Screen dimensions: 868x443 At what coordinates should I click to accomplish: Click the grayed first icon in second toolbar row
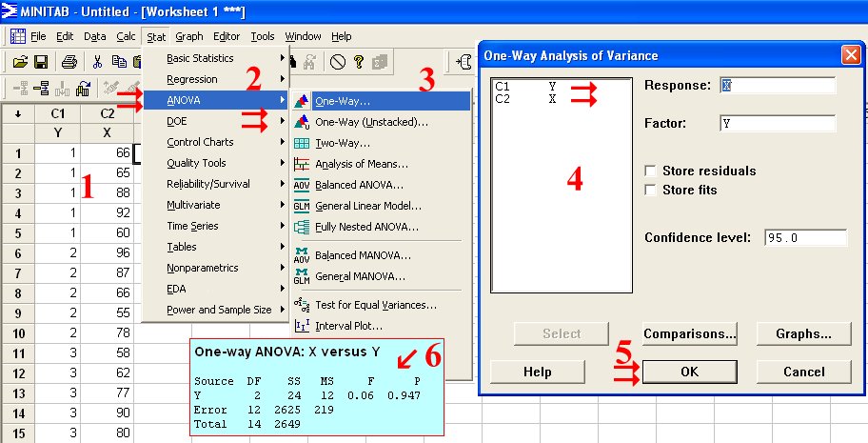[x=21, y=88]
